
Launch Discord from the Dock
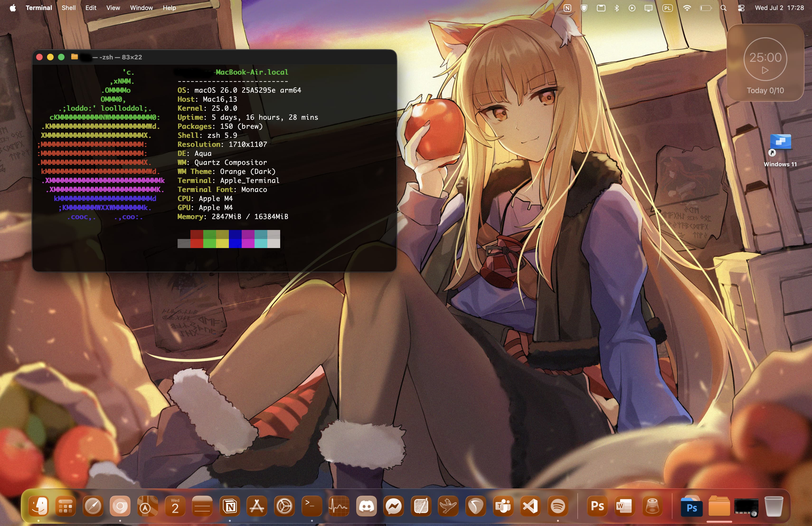pos(366,506)
